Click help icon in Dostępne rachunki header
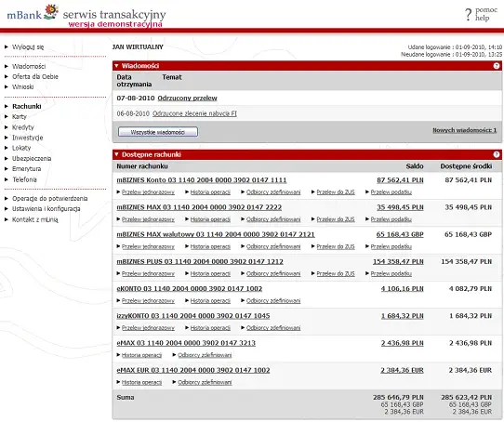This screenshot has height=422, width=504. click(497, 154)
